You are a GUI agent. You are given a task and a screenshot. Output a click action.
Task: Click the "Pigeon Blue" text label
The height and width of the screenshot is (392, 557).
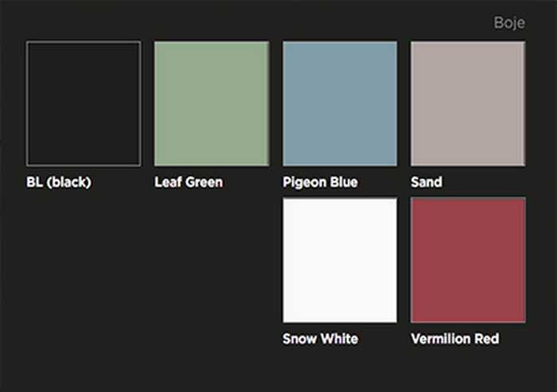point(320,182)
